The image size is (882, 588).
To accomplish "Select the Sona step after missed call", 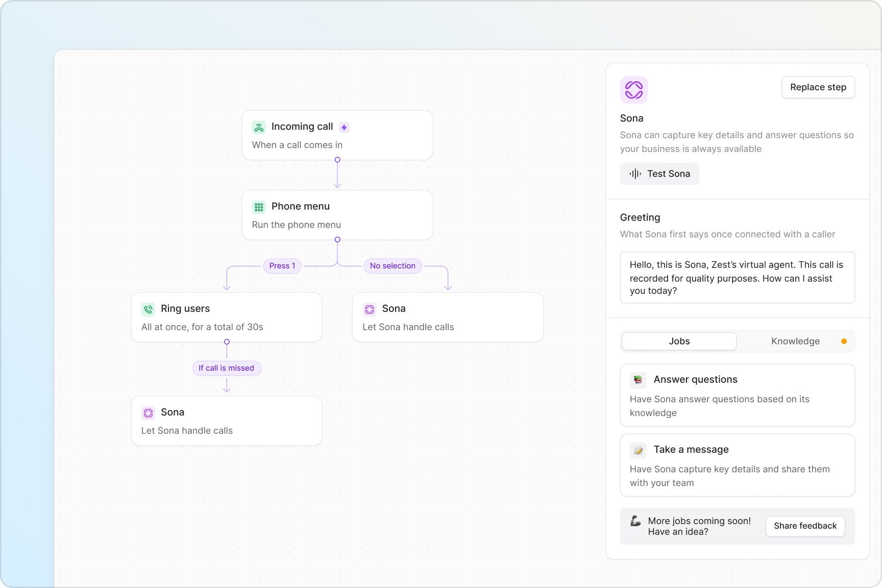I will click(227, 421).
